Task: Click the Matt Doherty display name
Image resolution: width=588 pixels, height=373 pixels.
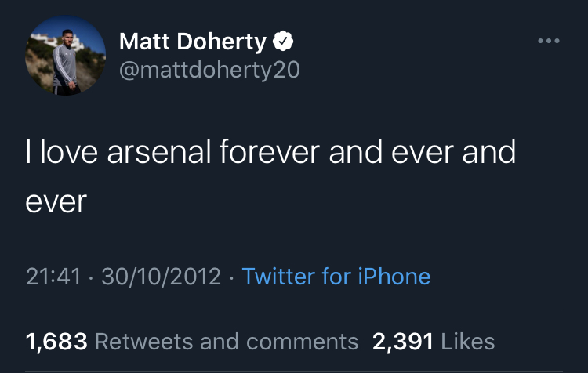Action: [x=193, y=42]
